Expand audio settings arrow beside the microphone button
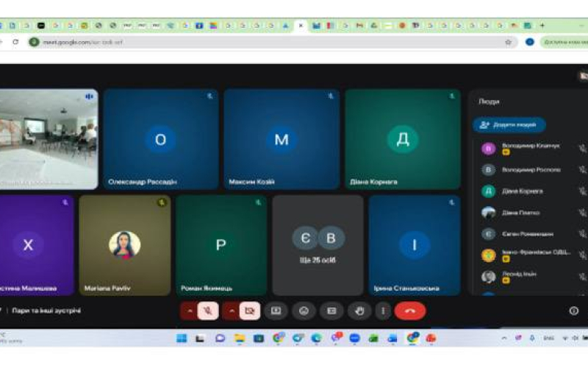The image size is (588, 368). [x=190, y=311]
